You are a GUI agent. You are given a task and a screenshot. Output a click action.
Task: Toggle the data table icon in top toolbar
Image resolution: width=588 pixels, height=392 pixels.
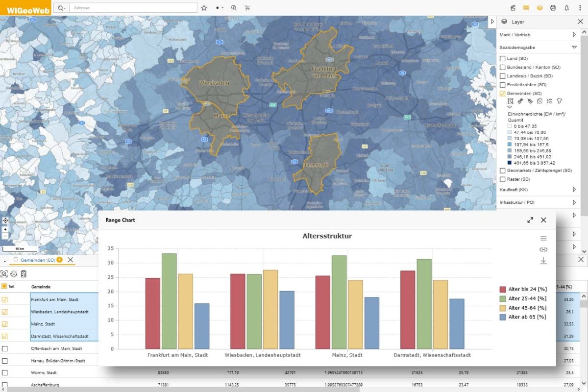tap(526, 8)
